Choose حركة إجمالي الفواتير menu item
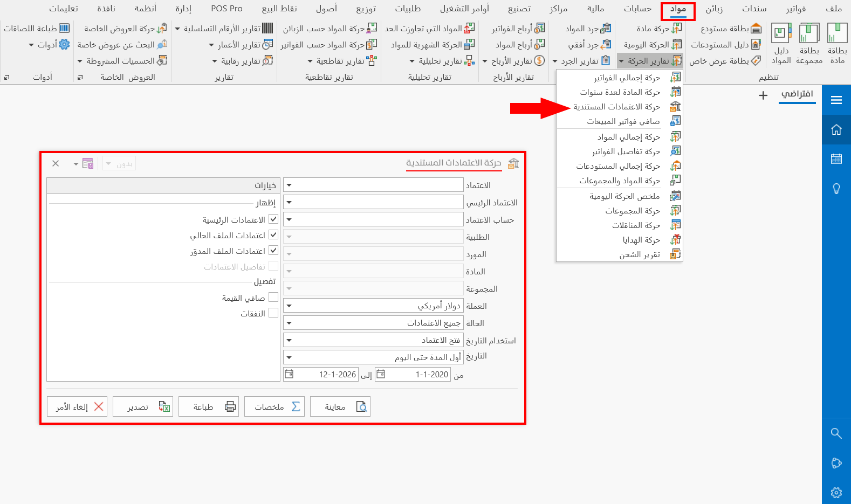 [x=620, y=78]
